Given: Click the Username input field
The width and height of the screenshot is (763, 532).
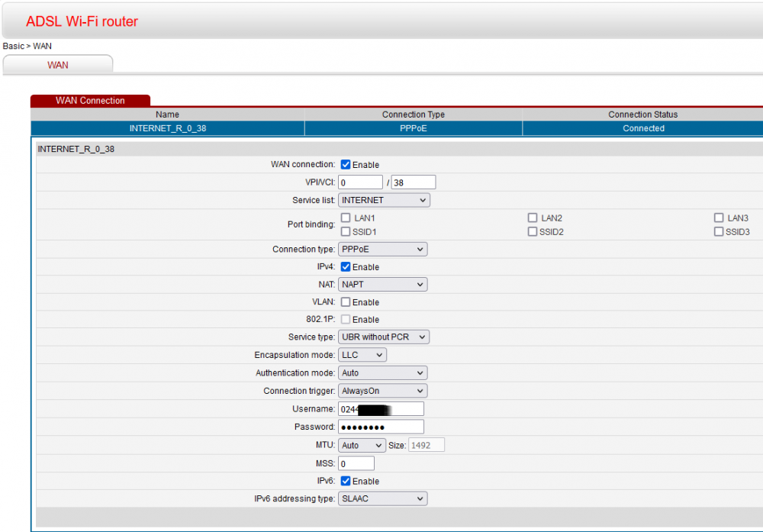Looking at the screenshot, I should click(x=381, y=409).
